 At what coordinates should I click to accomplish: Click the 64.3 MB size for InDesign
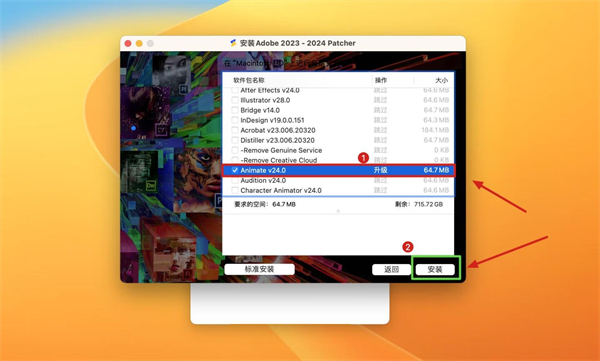pos(436,120)
